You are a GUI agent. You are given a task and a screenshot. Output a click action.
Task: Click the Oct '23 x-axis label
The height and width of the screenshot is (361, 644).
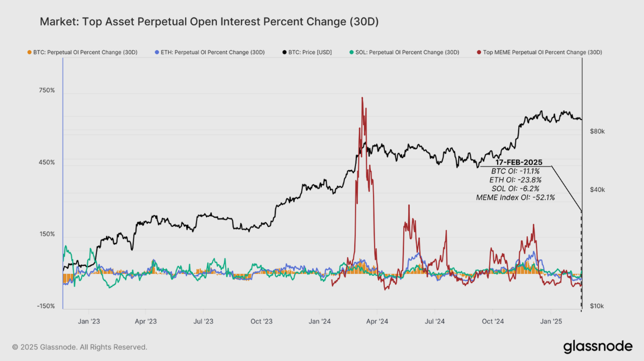click(x=262, y=322)
